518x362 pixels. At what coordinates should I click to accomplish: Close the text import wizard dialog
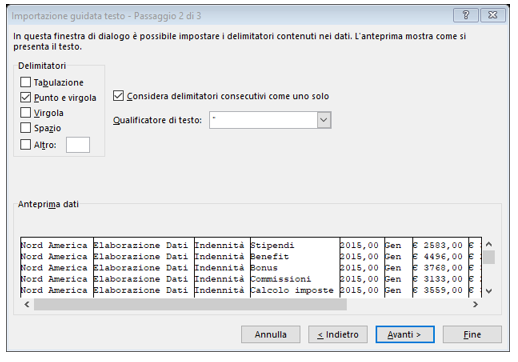tap(493, 15)
